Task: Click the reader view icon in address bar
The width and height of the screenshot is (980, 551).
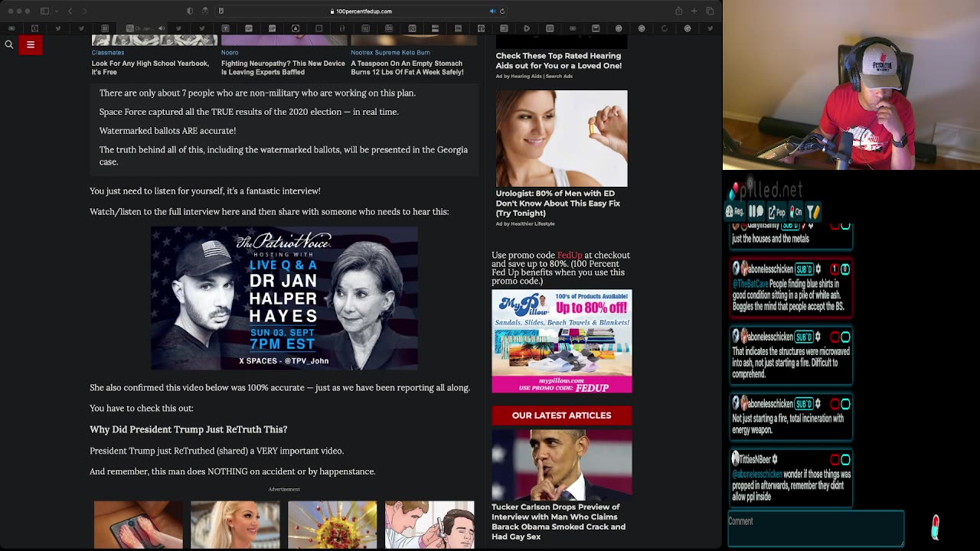Action: (221, 11)
